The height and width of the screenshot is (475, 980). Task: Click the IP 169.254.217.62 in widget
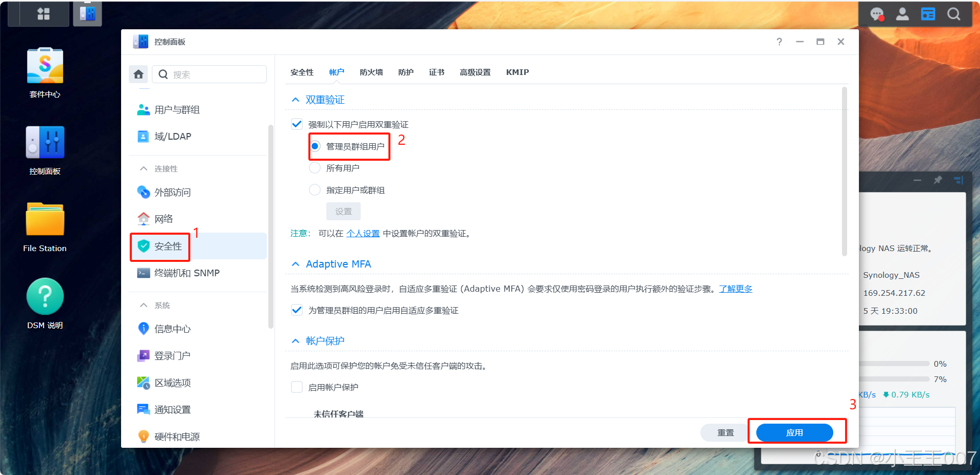click(894, 293)
